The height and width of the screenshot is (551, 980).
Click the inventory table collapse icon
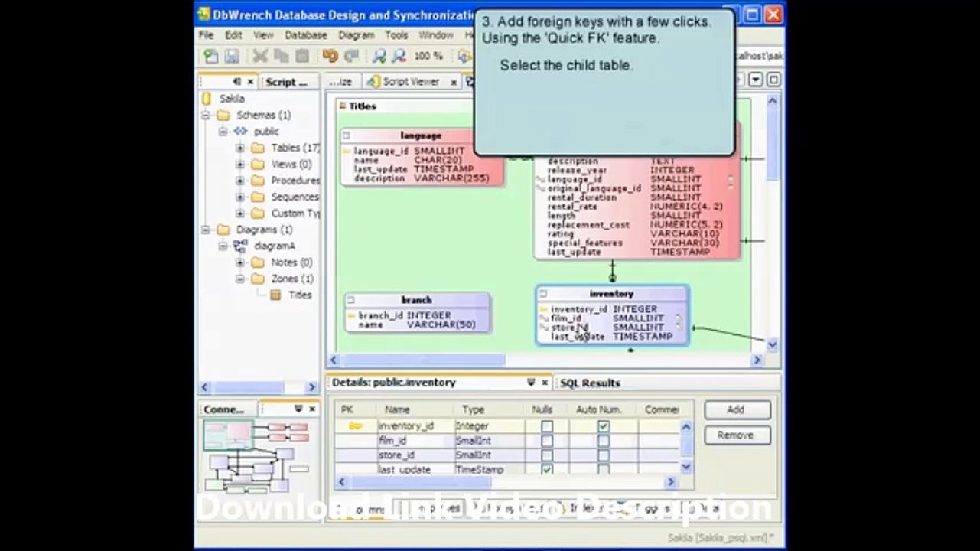[x=542, y=294]
